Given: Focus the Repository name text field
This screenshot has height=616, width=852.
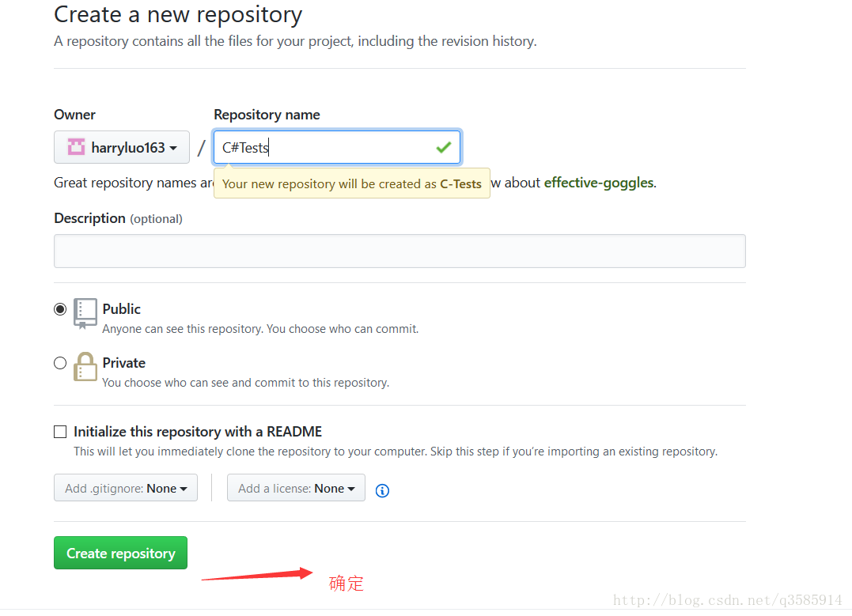Looking at the screenshot, I should click(324, 147).
